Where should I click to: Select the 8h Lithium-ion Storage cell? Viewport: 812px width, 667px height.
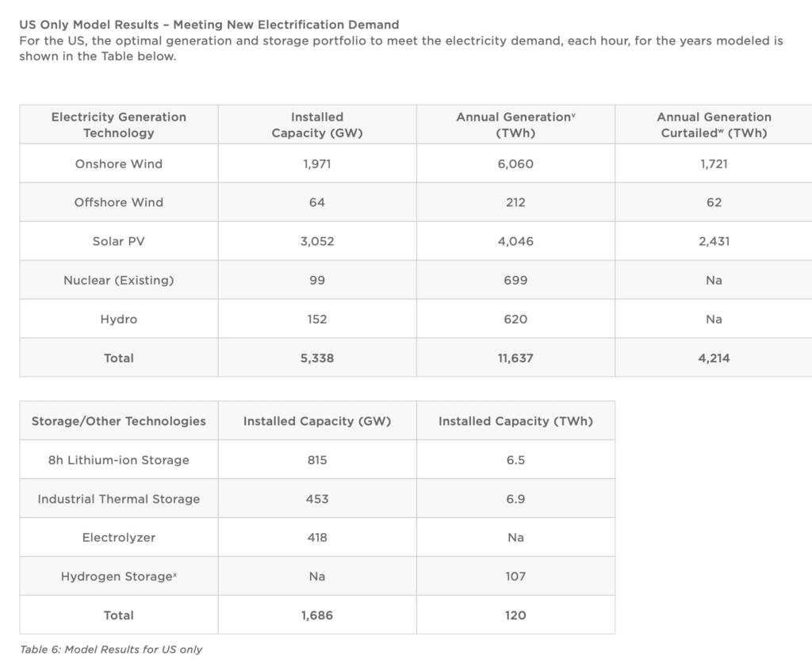[119, 460]
